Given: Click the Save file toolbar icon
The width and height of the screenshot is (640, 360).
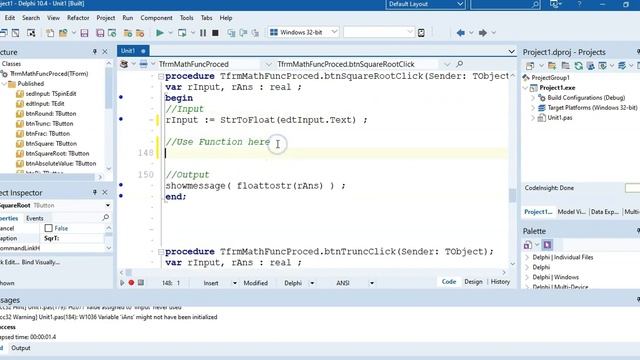Looking at the screenshot, I should (84, 33).
